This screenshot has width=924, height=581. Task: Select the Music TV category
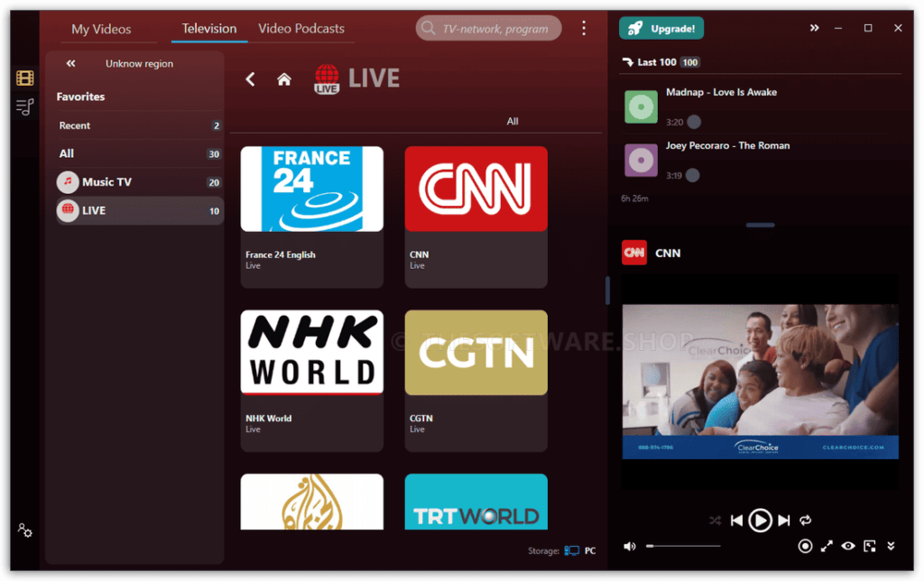(140, 182)
